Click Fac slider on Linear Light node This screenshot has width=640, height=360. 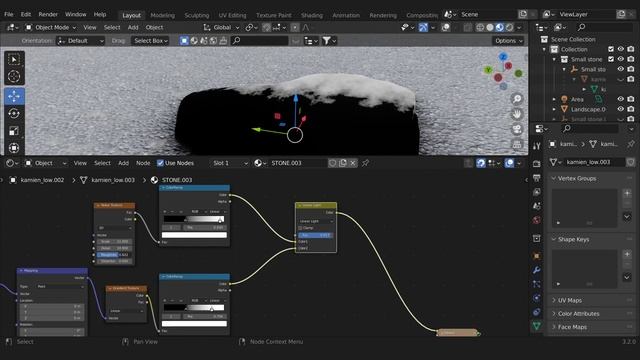[316, 235]
